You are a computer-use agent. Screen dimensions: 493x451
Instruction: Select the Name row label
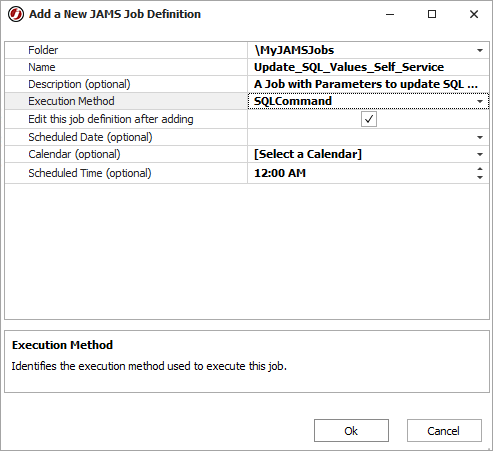[x=42, y=67]
